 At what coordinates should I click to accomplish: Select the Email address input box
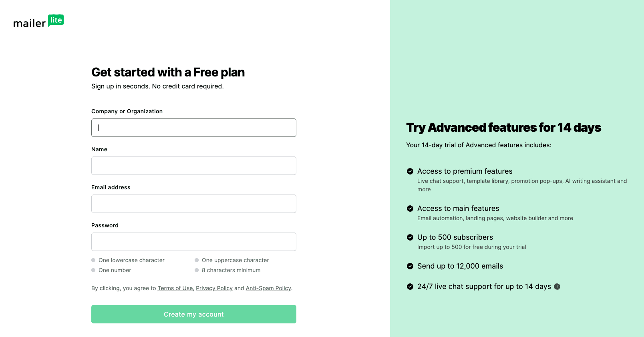(194, 204)
